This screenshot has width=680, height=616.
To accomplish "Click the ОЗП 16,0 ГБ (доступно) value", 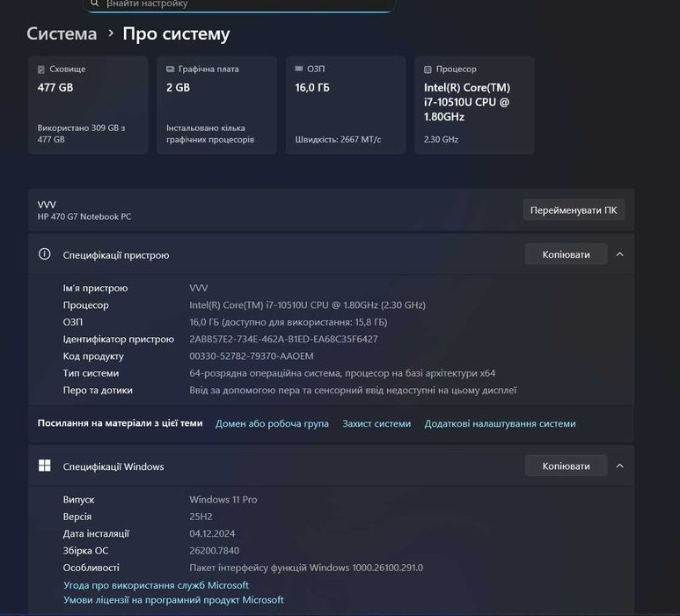I will 289,322.
